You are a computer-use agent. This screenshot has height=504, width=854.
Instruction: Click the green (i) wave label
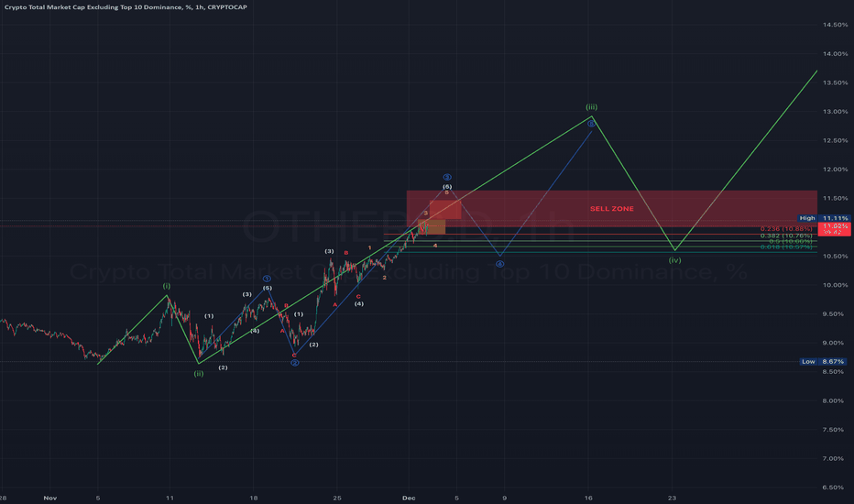167,286
